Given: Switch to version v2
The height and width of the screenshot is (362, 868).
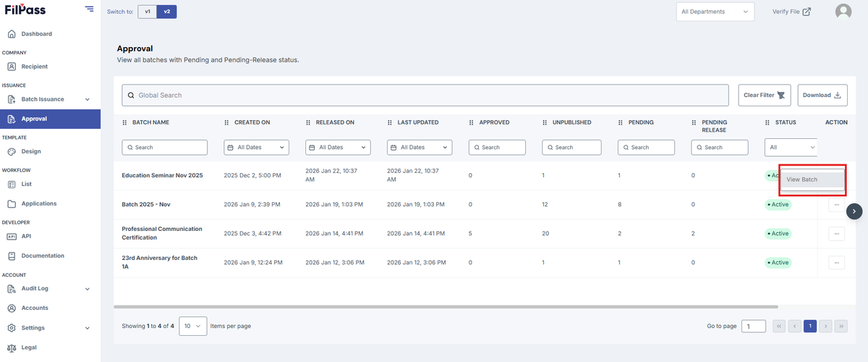Looking at the screenshot, I should (x=166, y=12).
